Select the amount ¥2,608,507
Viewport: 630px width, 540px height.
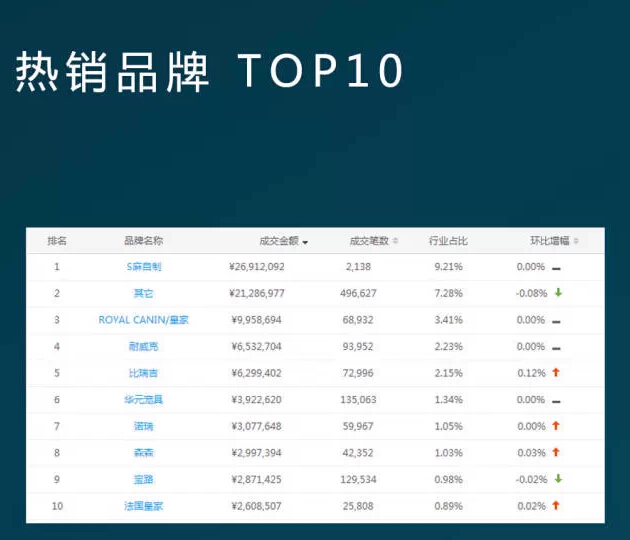(x=257, y=506)
